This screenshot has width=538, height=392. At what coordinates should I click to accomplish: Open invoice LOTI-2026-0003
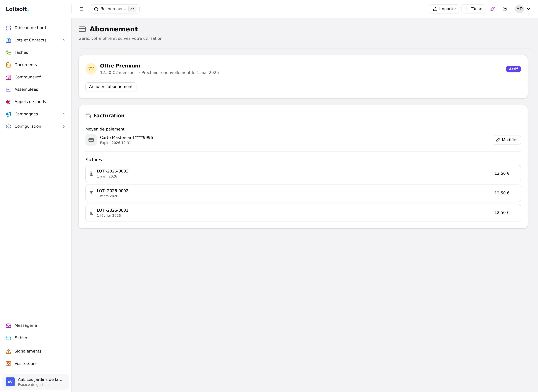(x=303, y=174)
